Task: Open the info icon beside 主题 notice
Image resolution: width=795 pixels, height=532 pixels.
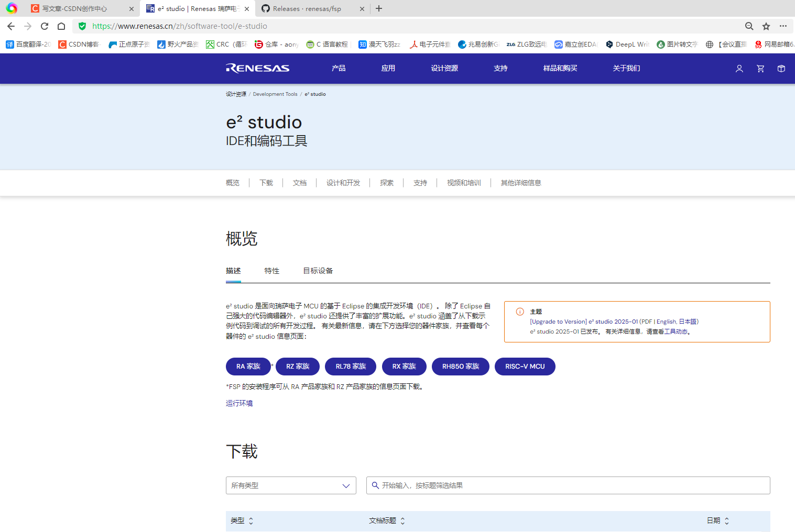Action: click(x=519, y=312)
